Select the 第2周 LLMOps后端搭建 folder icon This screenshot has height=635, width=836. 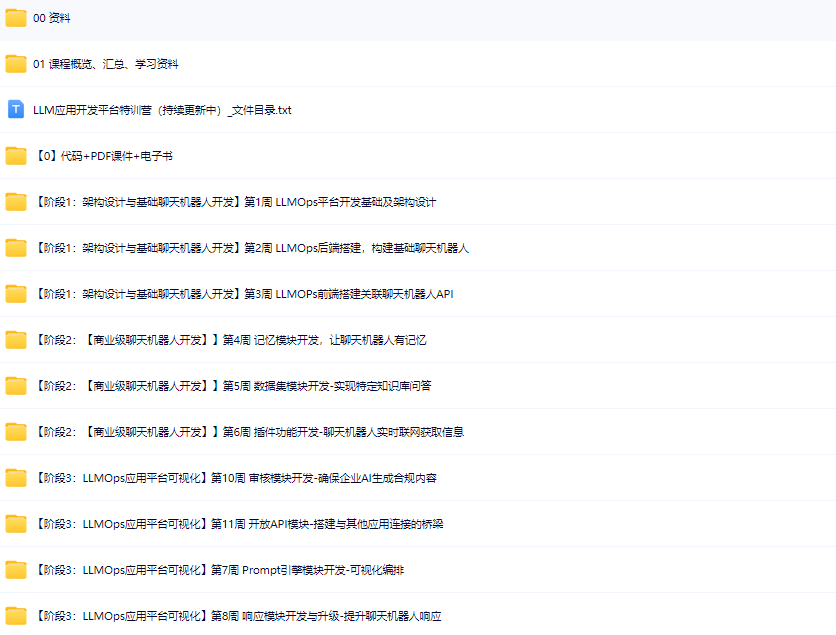tap(16, 248)
